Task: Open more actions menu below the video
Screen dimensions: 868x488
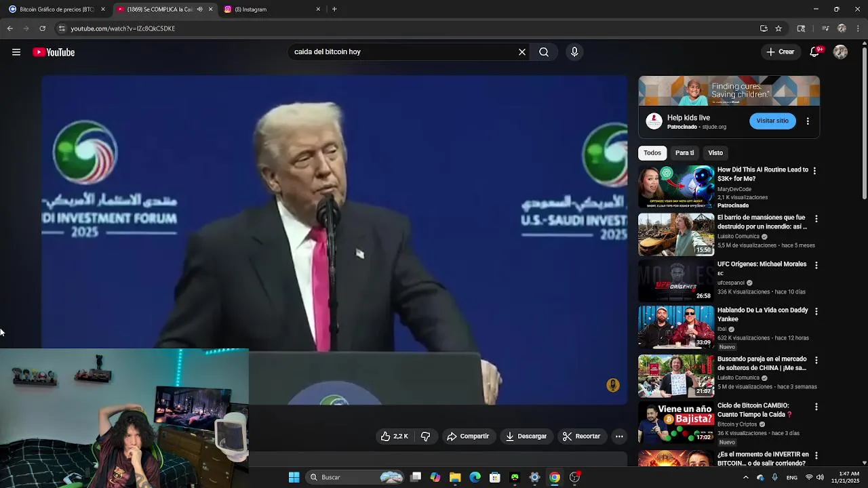Action: pos(619,436)
